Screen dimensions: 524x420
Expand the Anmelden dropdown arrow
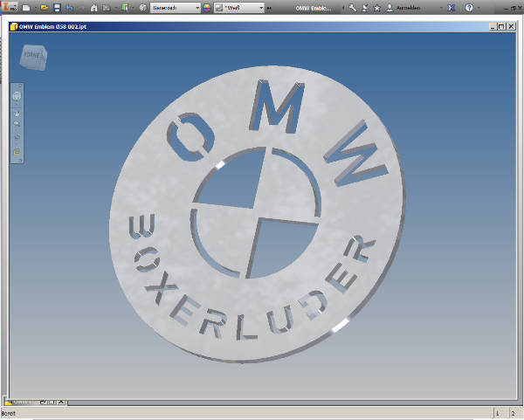(441, 8)
